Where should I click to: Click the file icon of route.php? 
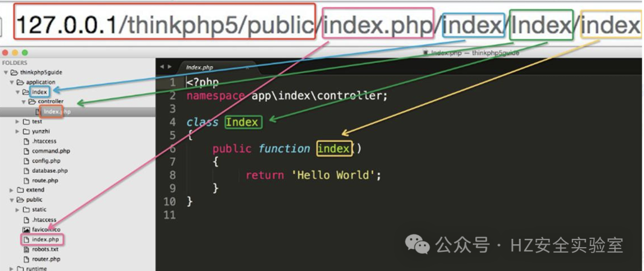coord(26,180)
